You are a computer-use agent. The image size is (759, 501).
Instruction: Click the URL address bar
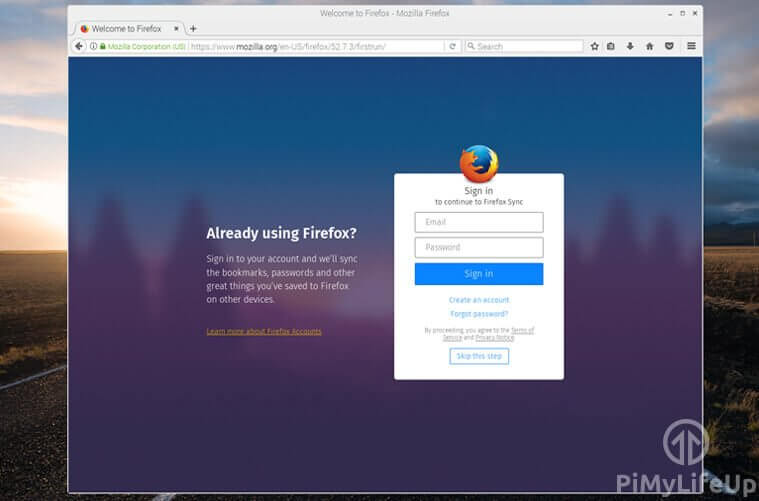pyautogui.click(x=316, y=46)
